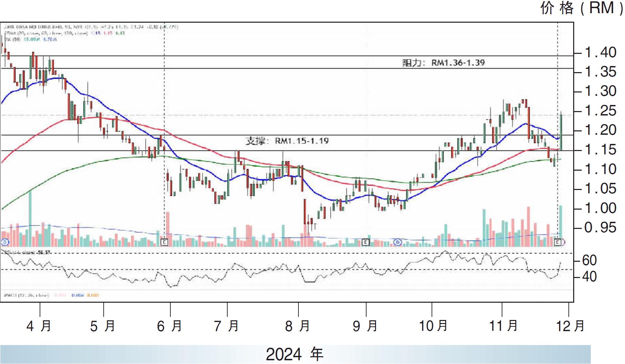Screen dimensions: 625x364
Task: Click the earnings E marker near late November
Action: coord(558,242)
